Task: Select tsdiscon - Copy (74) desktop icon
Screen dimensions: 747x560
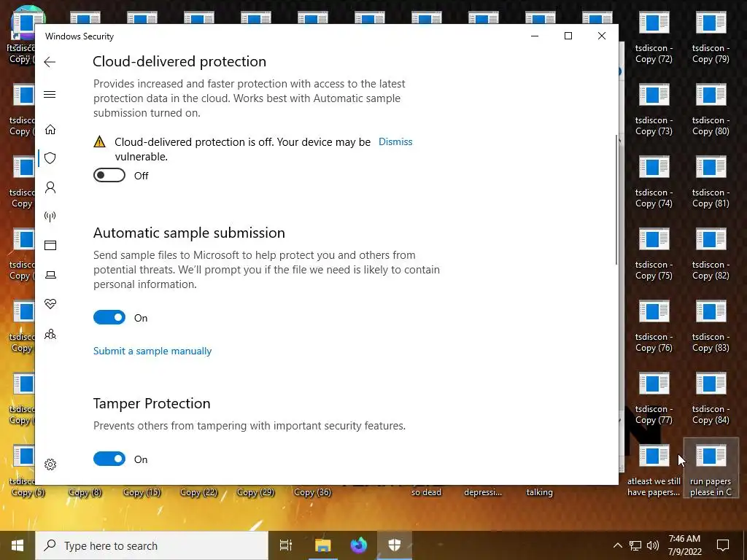Action: coord(654,182)
